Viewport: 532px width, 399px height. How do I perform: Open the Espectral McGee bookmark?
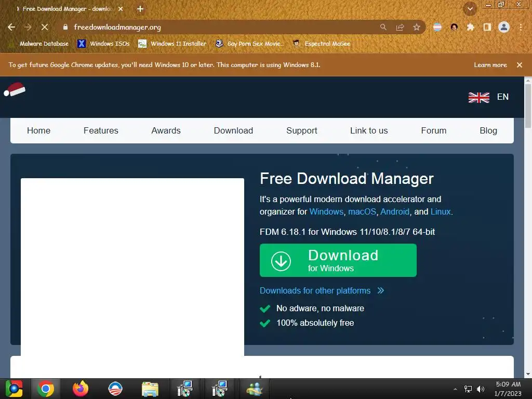tap(322, 44)
